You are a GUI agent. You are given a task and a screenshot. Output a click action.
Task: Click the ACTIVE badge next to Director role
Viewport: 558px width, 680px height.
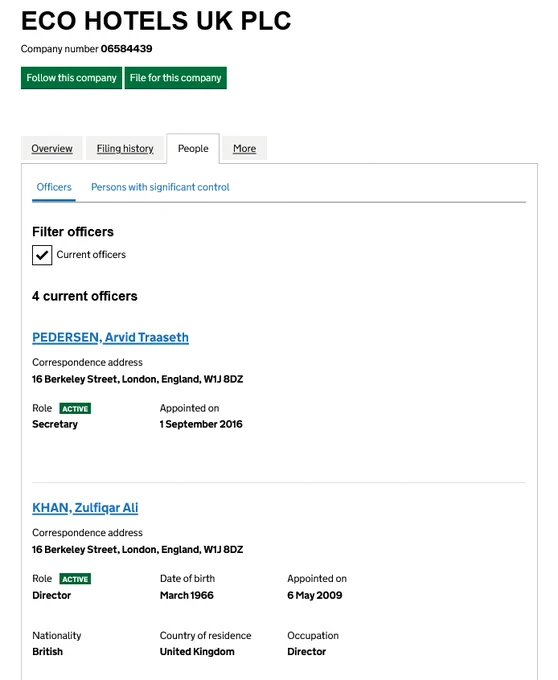(75, 579)
